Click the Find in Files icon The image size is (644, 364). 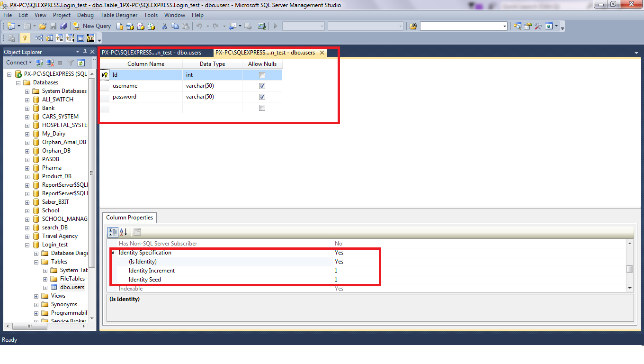point(413,26)
